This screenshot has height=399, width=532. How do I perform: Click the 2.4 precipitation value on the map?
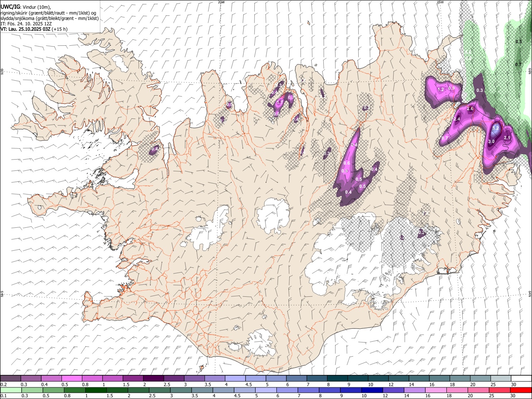458,119
